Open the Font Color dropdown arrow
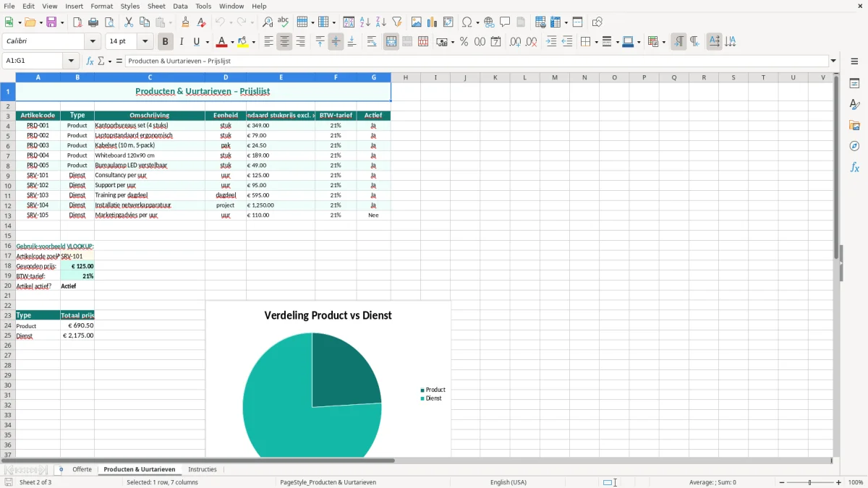868x488 pixels. click(x=232, y=42)
